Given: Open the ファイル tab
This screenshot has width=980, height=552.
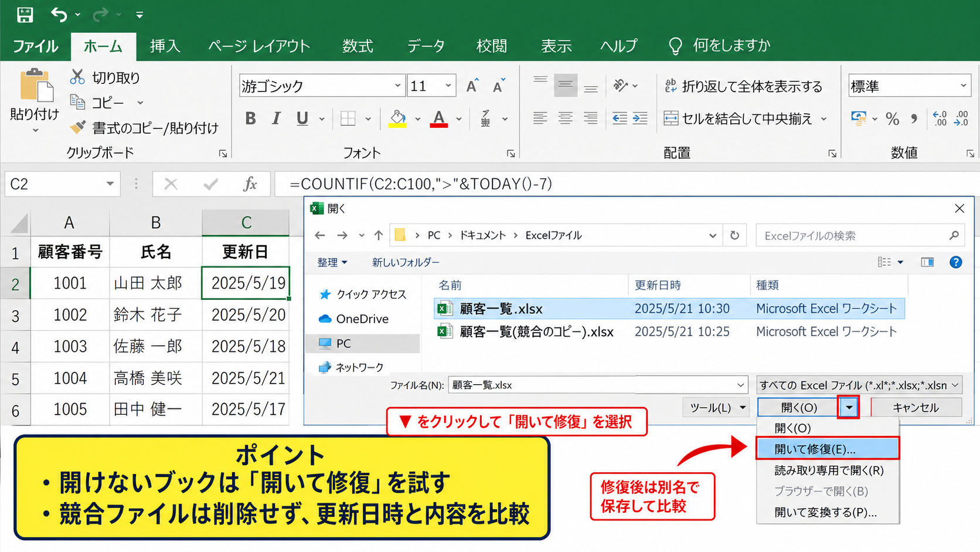Looking at the screenshot, I should [35, 46].
